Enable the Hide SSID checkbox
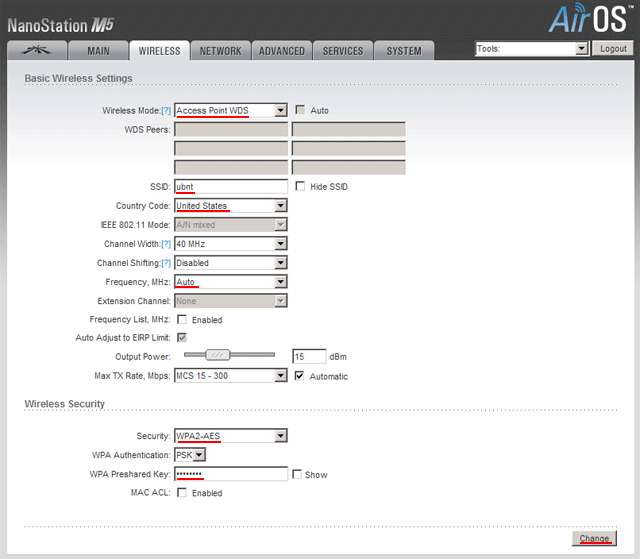This screenshot has width=640, height=559. pos(300,186)
